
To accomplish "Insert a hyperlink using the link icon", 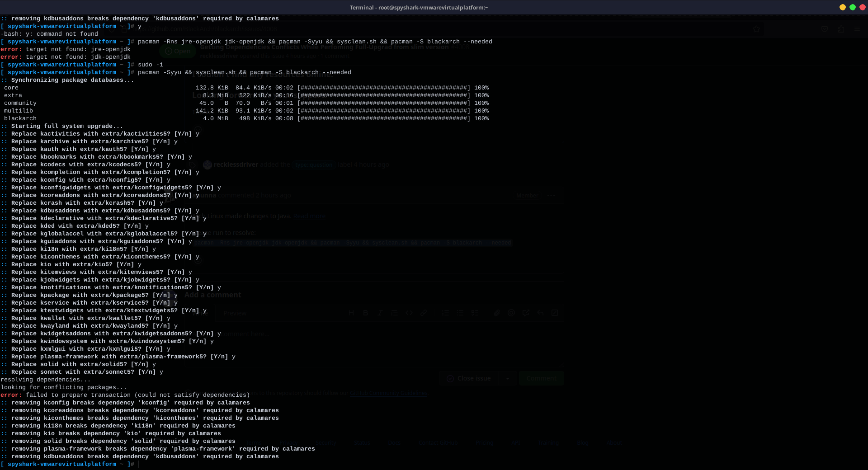I will tap(424, 313).
